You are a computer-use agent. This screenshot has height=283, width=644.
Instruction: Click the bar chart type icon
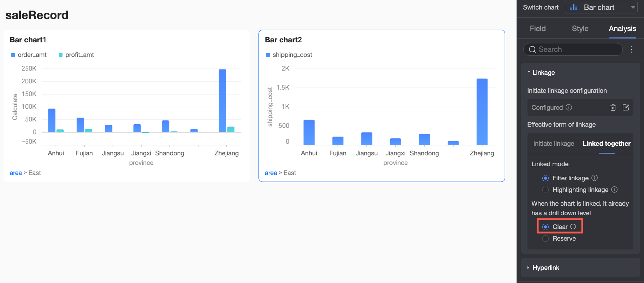click(x=573, y=7)
